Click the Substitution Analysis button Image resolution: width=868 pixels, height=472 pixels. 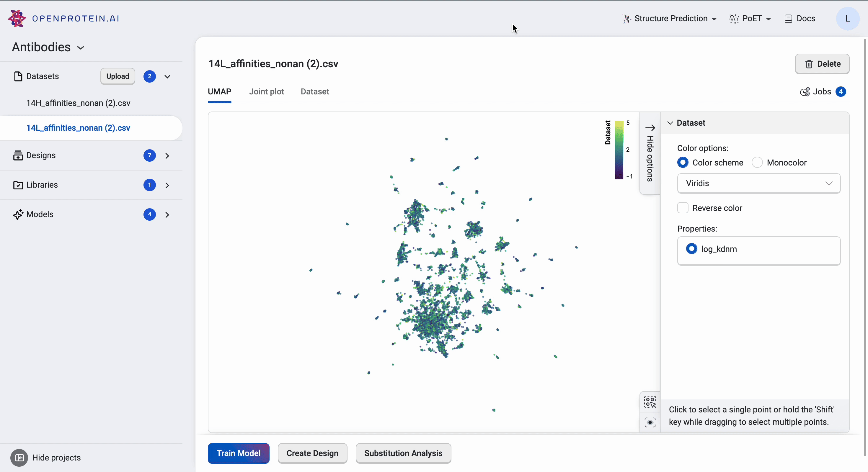point(403,453)
